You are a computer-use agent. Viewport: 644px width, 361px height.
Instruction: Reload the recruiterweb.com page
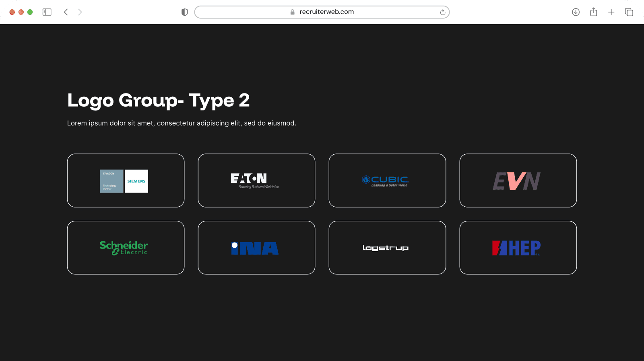click(442, 12)
